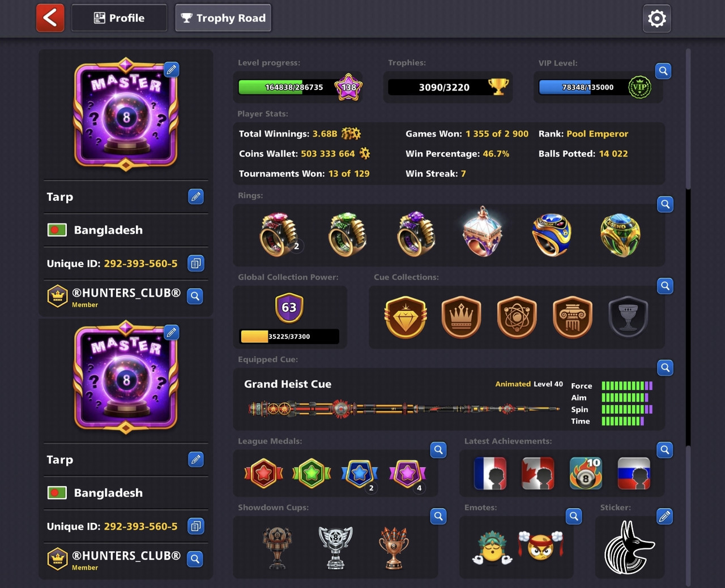Select the Grand Heist Cue image

[x=404, y=408]
